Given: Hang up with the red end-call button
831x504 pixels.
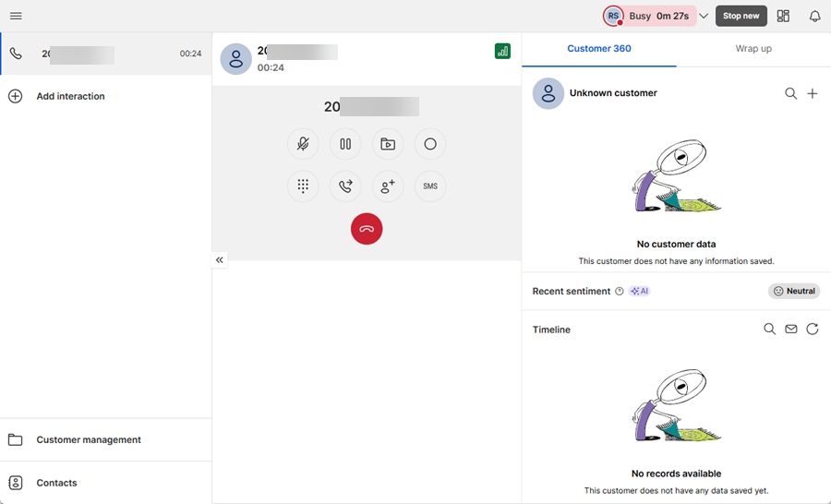Looking at the screenshot, I should (367, 229).
